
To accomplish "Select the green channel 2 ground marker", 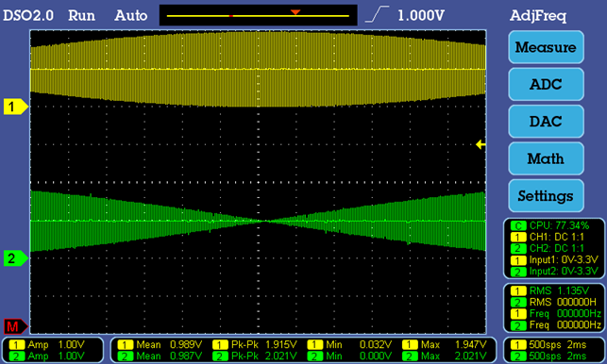I will (x=15, y=258).
